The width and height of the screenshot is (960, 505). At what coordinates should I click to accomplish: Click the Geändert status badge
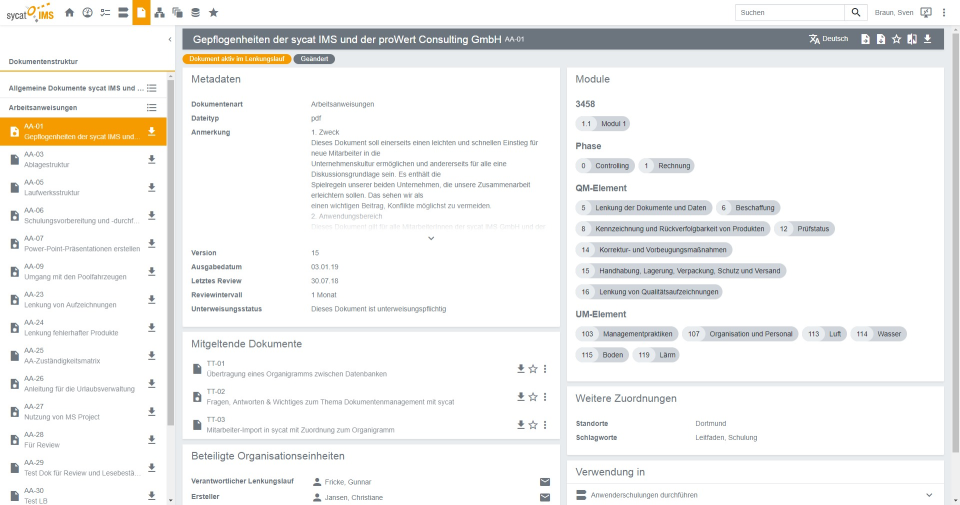coord(314,59)
